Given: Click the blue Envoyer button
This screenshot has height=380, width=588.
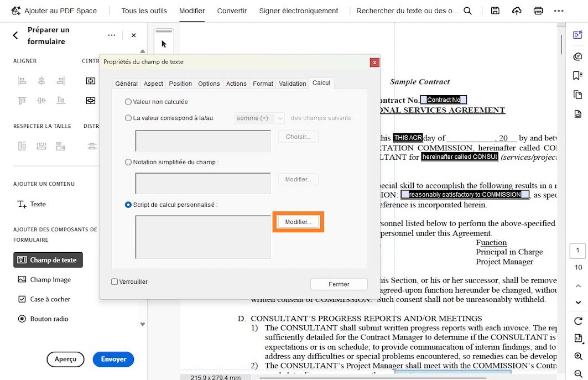Looking at the screenshot, I should 113,359.
